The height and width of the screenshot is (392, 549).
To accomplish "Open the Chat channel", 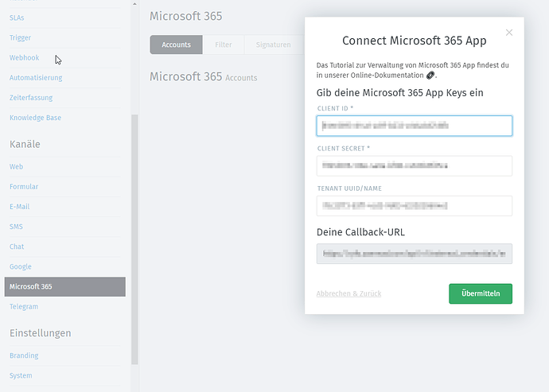I will coord(17,246).
